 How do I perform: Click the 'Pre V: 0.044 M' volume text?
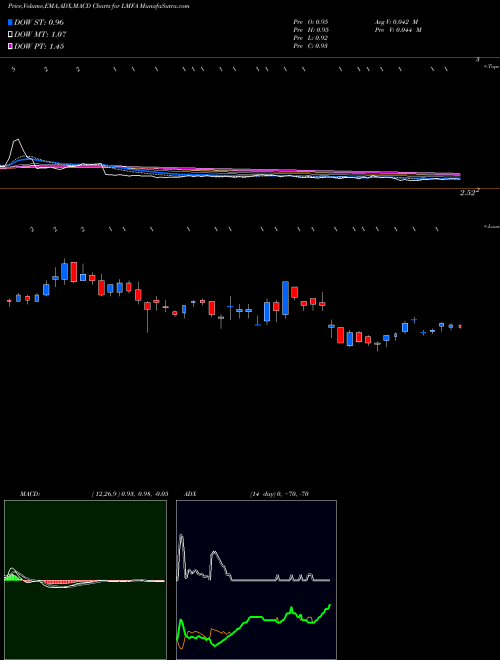398,30
